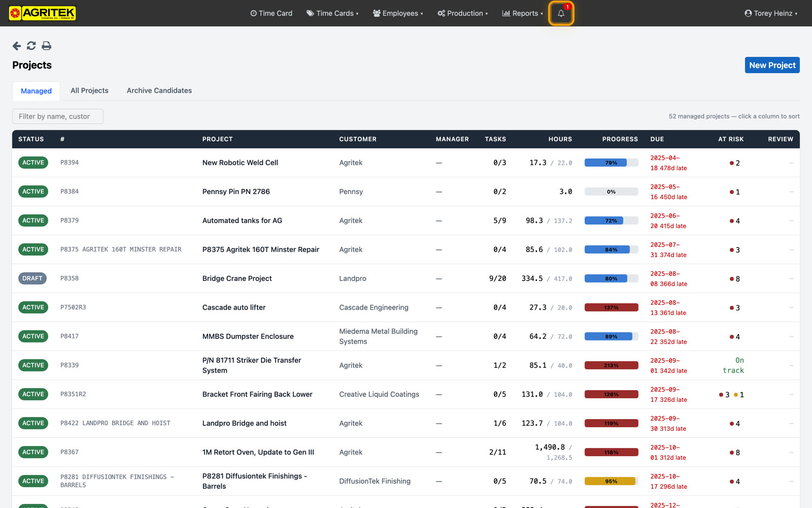Expand the Employees menu
812x508 pixels.
pos(398,13)
